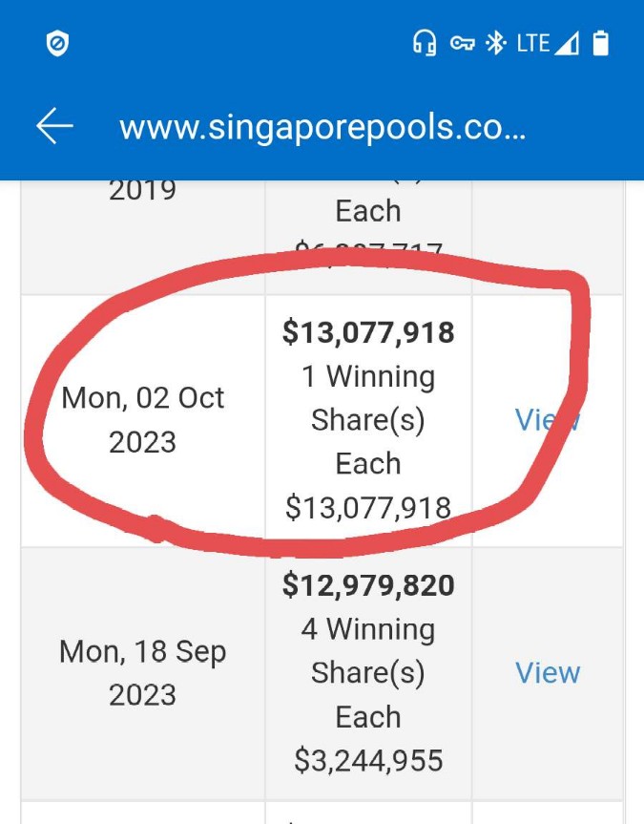
Task: Tap the back arrow in the header
Action: point(54,126)
